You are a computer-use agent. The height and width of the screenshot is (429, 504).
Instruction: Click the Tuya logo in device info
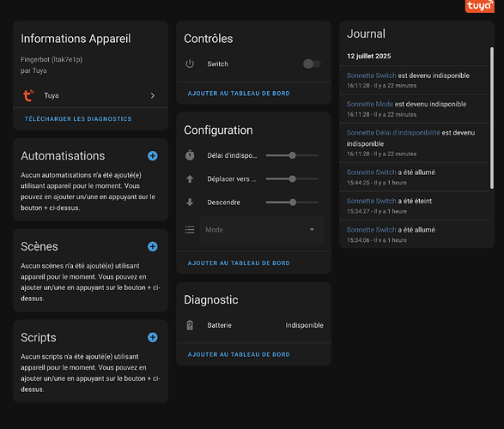pos(28,95)
